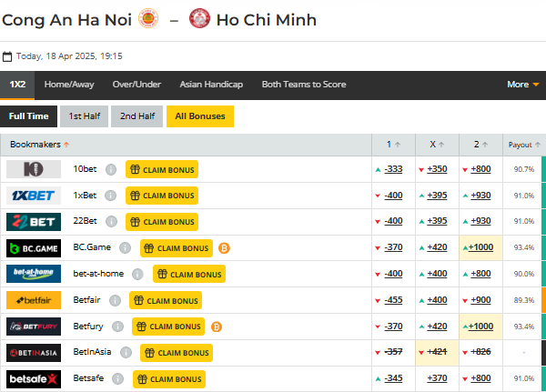Click the +1000 odds for BC.Game
The height and width of the screenshot is (392, 546).
[x=480, y=247]
